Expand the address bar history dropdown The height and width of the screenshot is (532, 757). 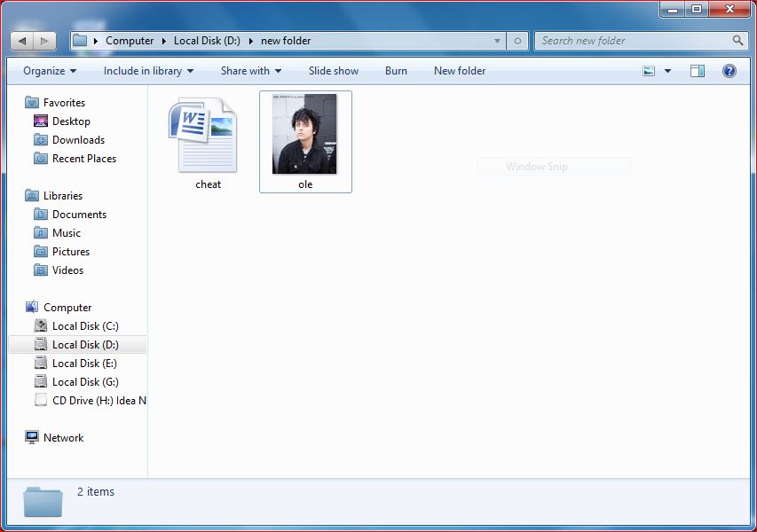(497, 41)
